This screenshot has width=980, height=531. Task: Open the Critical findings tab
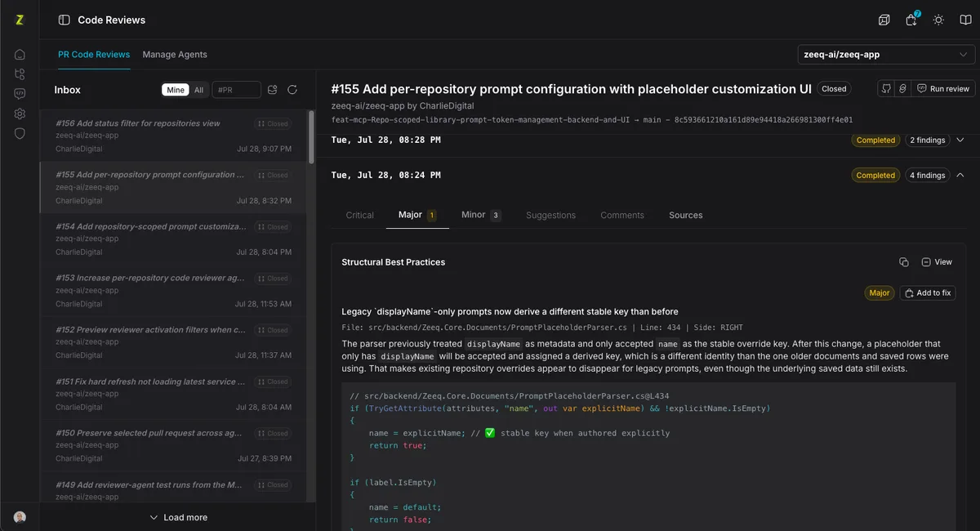tap(360, 215)
